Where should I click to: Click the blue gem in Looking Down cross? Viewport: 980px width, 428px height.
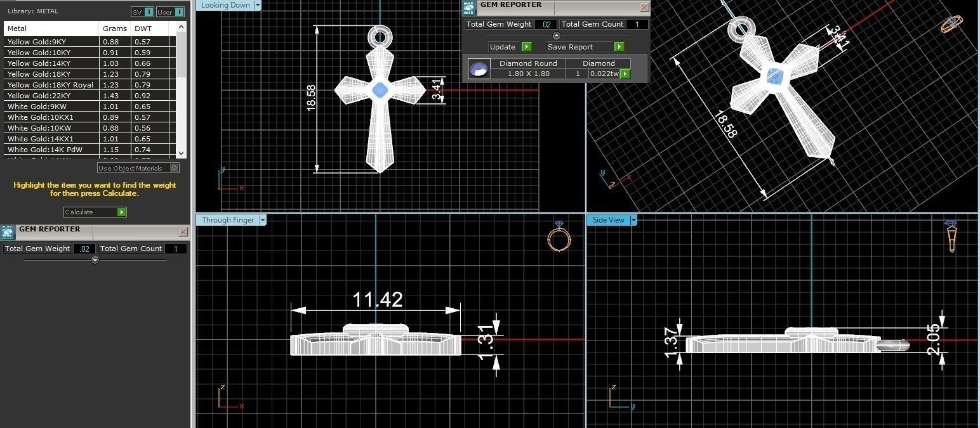(380, 90)
